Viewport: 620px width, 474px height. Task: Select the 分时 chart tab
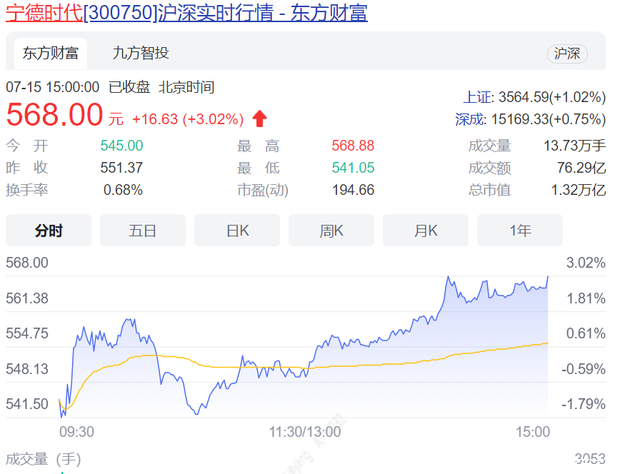(49, 230)
